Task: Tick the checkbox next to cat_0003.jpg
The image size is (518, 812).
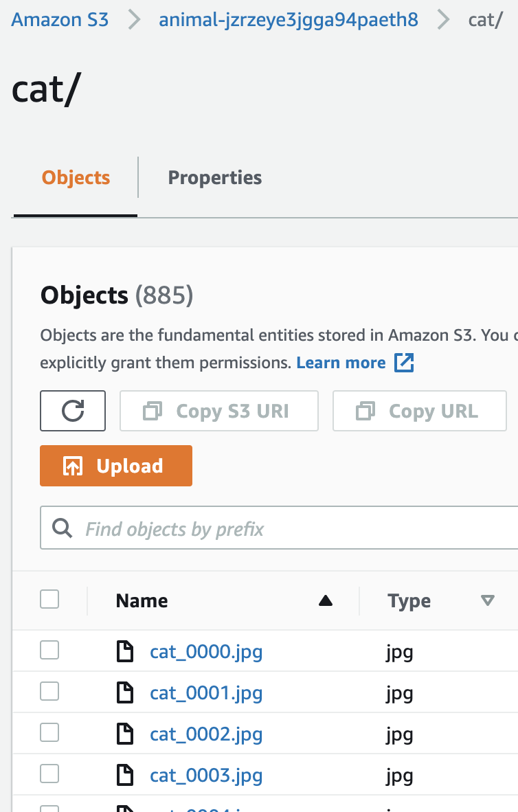Action: click(x=49, y=774)
